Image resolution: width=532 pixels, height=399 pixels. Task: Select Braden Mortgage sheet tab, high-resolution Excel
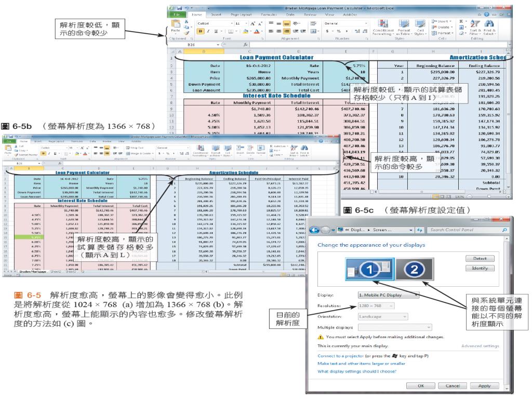(33, 271)
